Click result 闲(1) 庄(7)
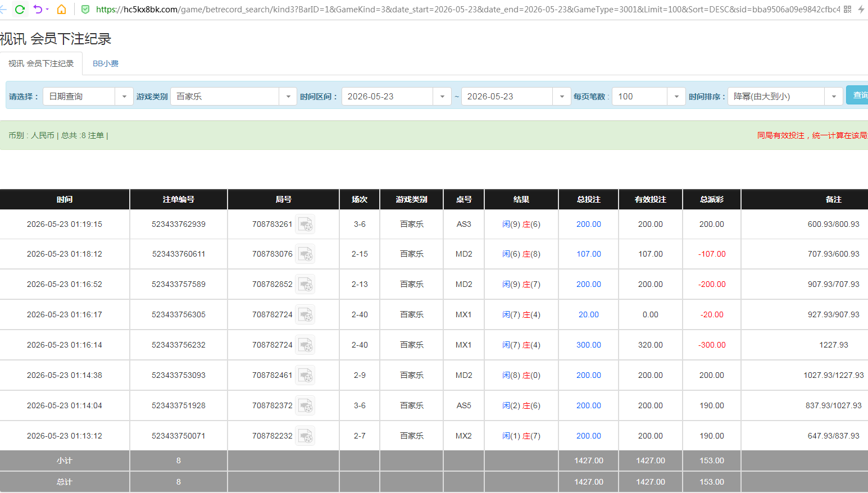The image size is (868, 493). 521,436
